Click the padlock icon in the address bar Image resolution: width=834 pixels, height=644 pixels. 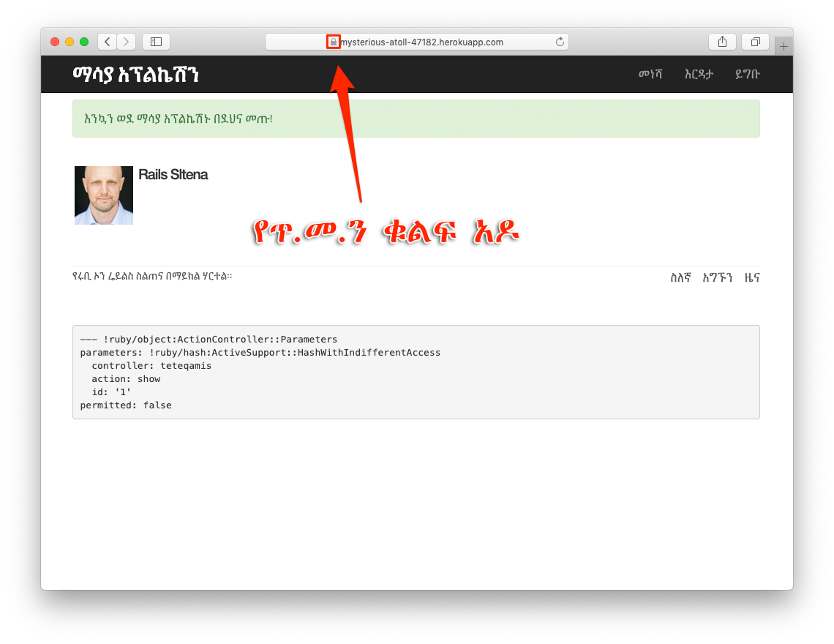(x=334, y=42)
